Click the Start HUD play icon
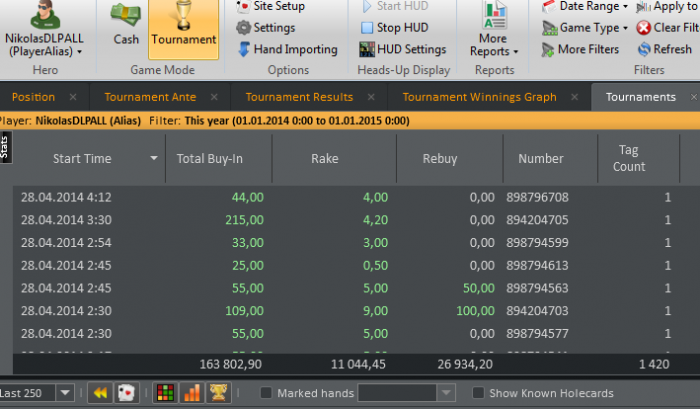 [x=367, y=6]
